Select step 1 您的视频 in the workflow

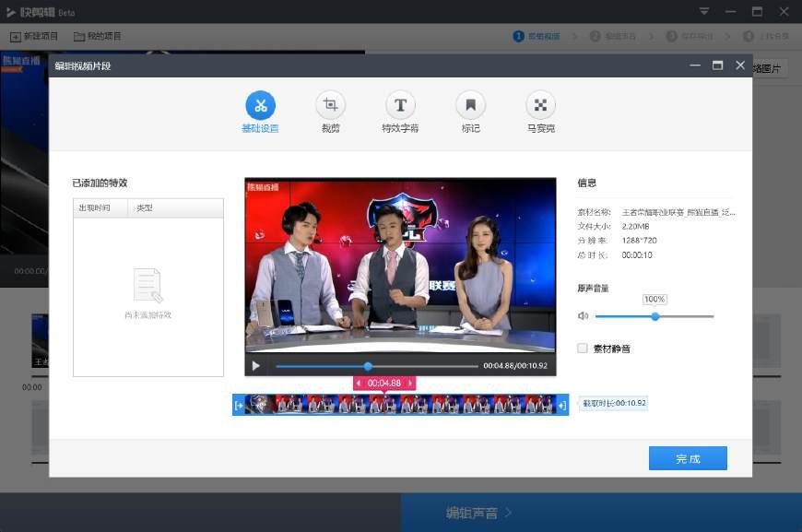click(537, 37)
